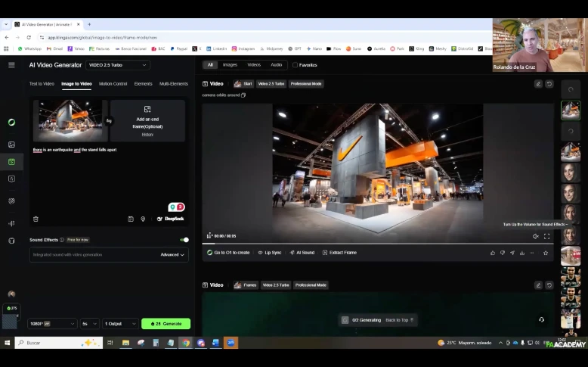Download the video using the download icon
The width and height of the screenshot is (588, 367).
[522, 253]
